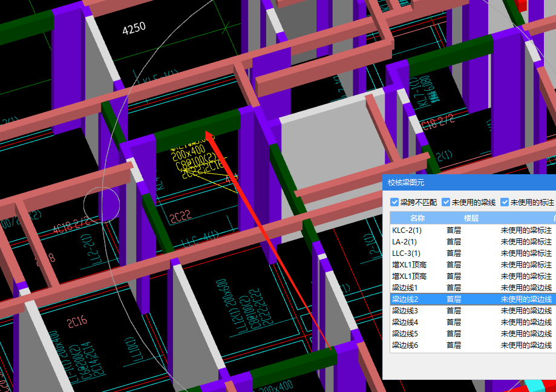Click 未使用的梁标注 in the KLC-2(1) row

click(x=526, y=230)
